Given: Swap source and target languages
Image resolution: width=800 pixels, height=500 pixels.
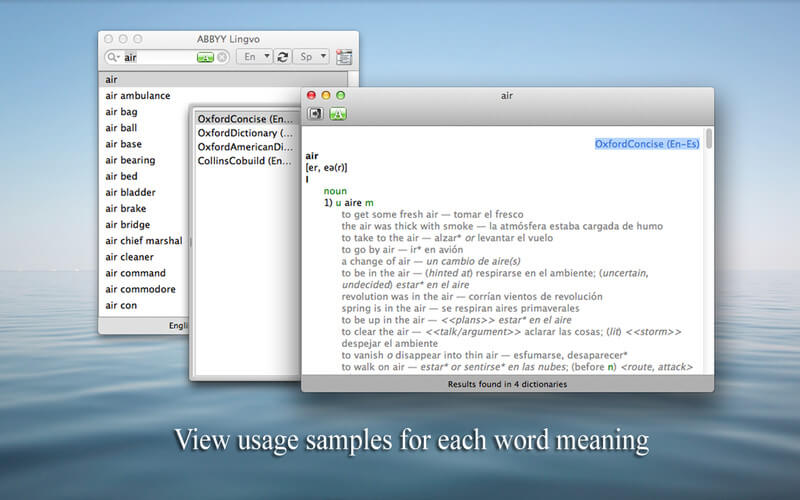Looking at the screenshot, I should [283, 57].
